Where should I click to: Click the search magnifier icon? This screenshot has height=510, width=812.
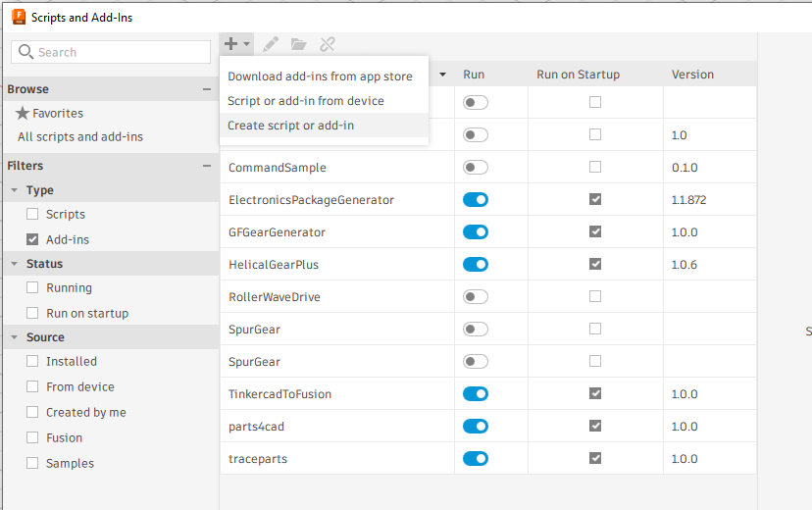pos(25,52)
